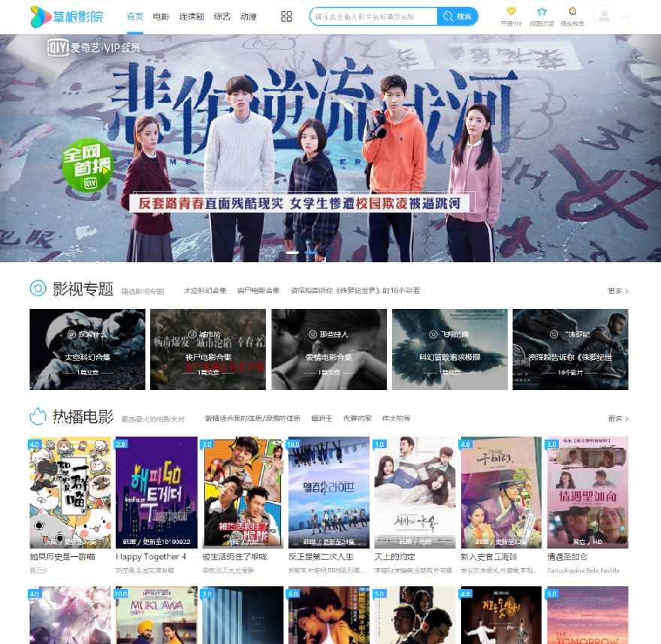Click the 草根影院 logo
Screen dimensions: 661x644
(67, 17)
